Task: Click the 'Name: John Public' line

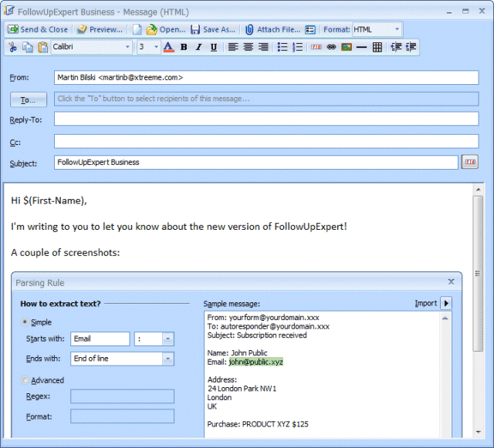Action: pos(237,353)
